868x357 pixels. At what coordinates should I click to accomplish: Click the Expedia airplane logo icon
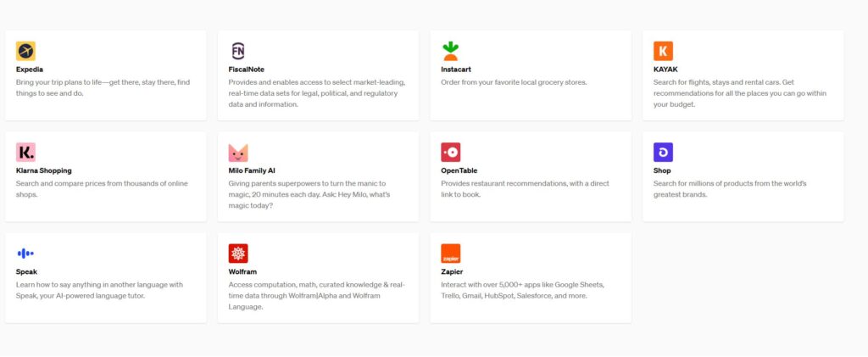pyautogui.click(x=25, y=51)
